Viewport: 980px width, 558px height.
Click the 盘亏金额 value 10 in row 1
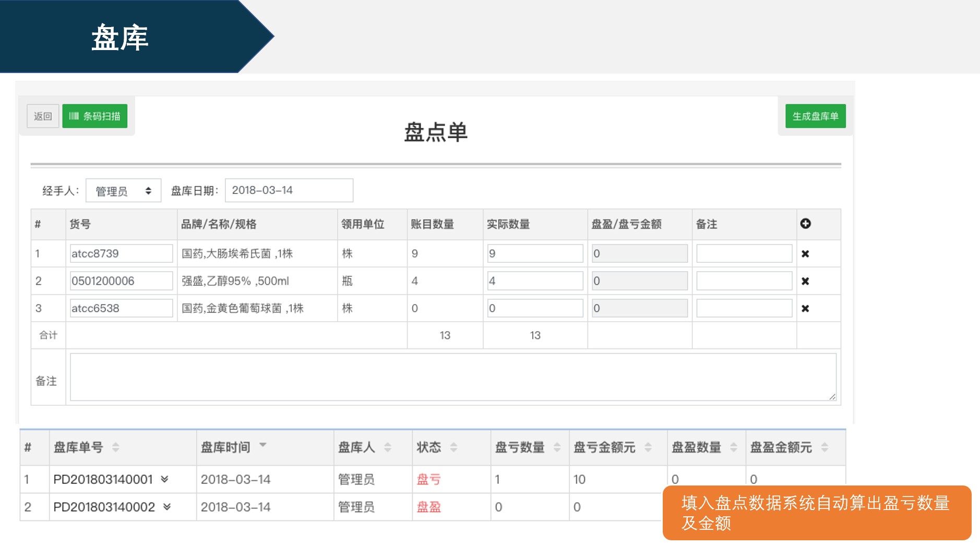click(x=579, y=479)
